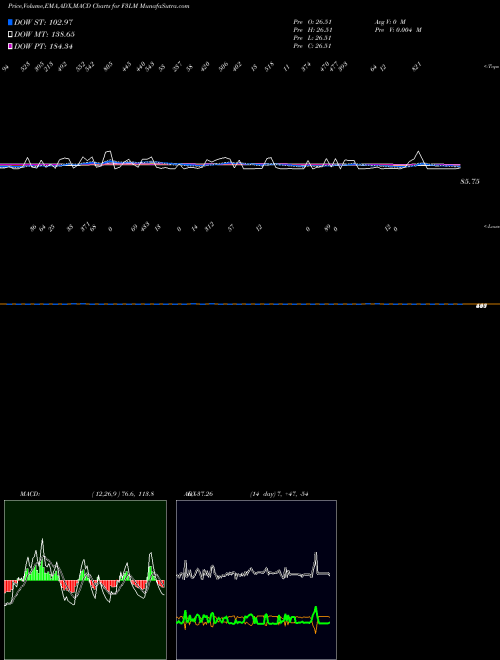Click the white DOW MT legend swatch

click(x=10, y=34)
